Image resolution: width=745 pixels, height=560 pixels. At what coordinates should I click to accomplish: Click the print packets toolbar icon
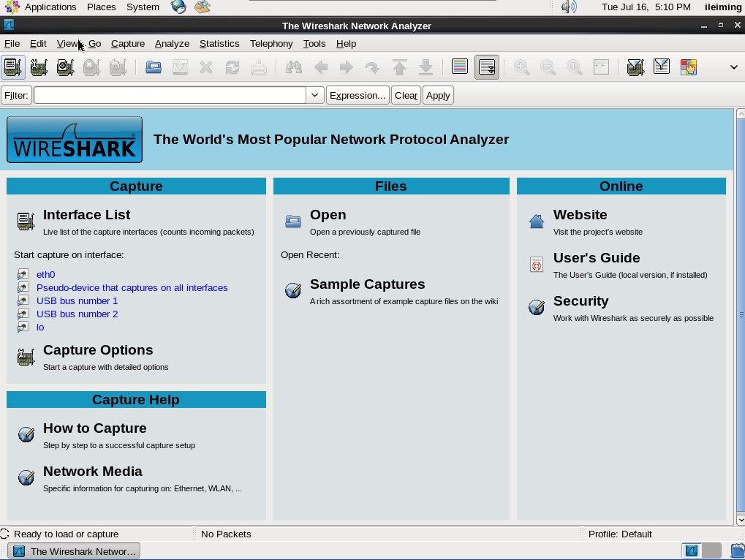click(259, 67)
